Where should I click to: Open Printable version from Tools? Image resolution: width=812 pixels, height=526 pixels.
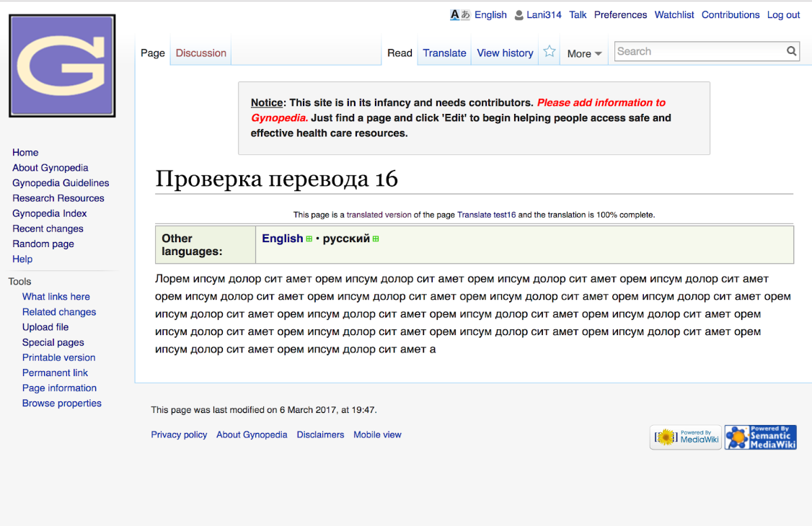(x=58, y=358)
